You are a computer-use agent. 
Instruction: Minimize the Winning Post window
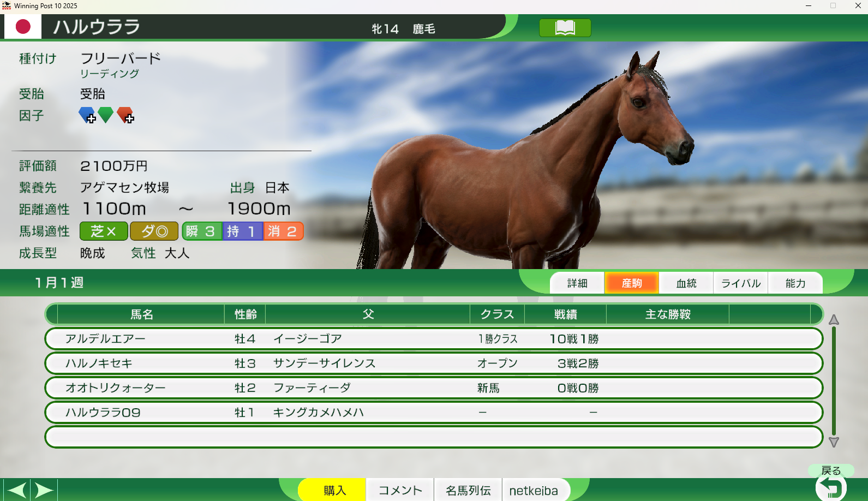(809, 6)
